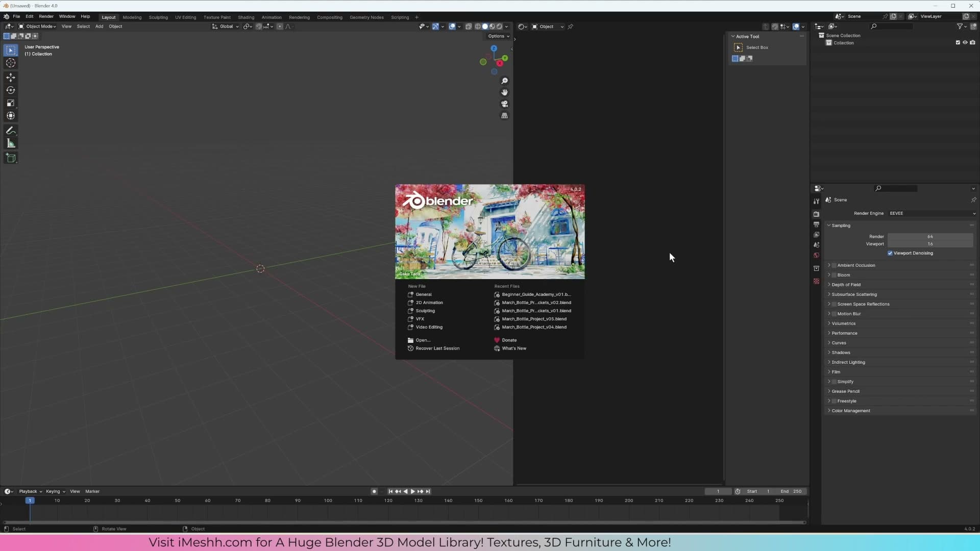Collapse the Sampling panel
This screenshot has width=980, height=551.
coord(841,226)
